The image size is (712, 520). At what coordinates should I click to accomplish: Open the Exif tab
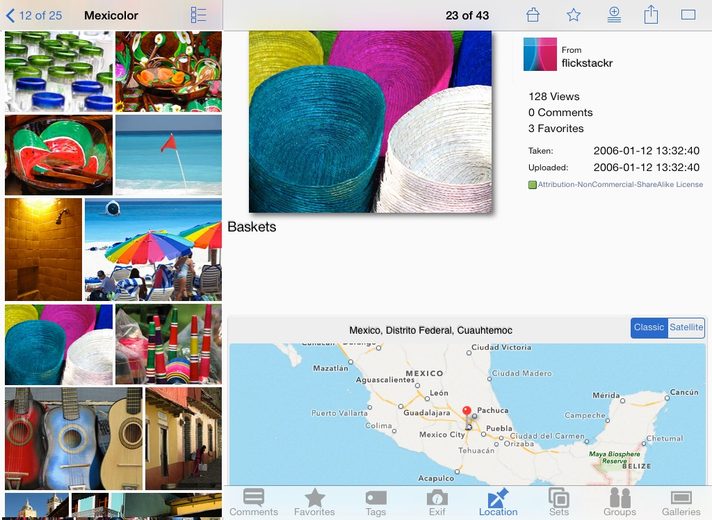click(437, 503)
